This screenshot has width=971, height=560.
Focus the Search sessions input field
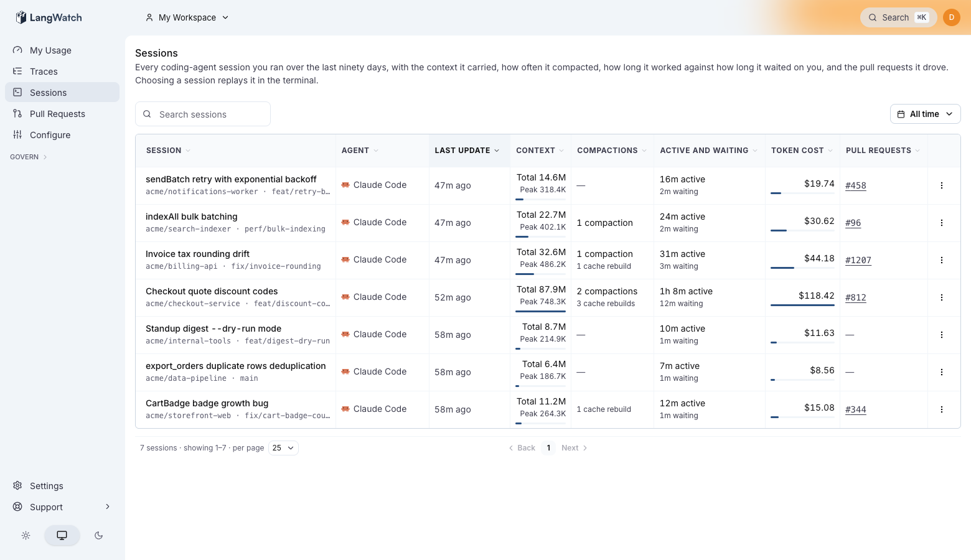click(x=203, y=114)
